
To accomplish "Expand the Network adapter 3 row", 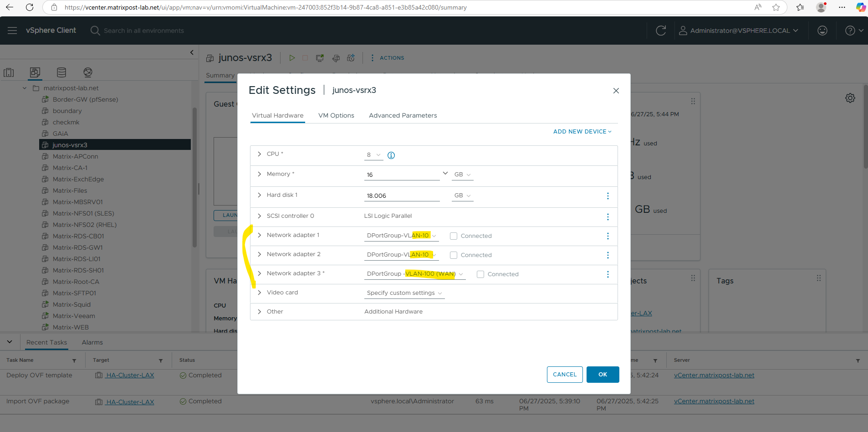I will tap(260, 273).
